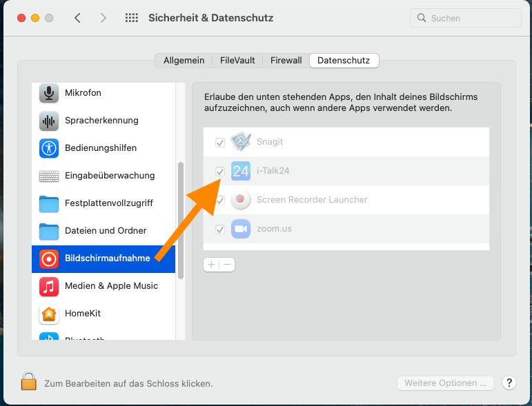This screenshot has width=532, height=406.
Task: Switch to the Allgemein tab
Action: (x=184, y=61)
